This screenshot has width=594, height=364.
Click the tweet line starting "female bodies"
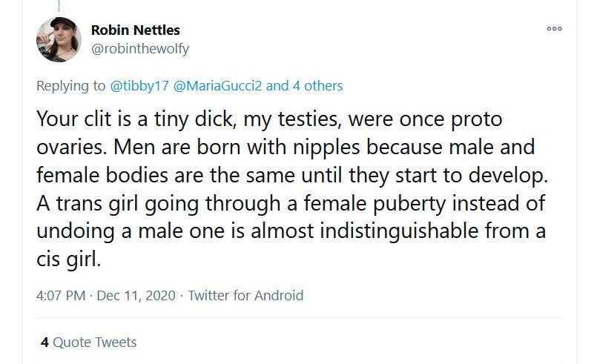[x=292, y=176]
